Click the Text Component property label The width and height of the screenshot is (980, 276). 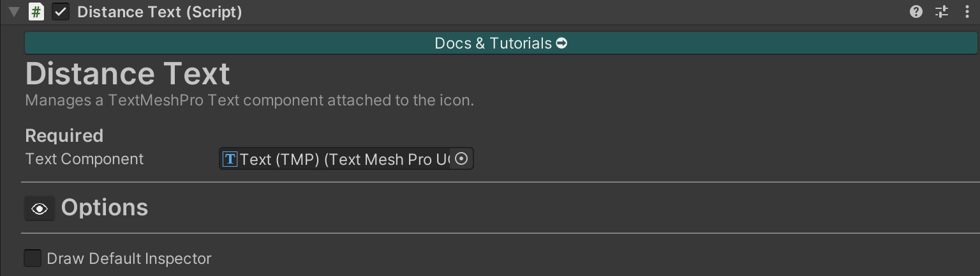point(84,158)
